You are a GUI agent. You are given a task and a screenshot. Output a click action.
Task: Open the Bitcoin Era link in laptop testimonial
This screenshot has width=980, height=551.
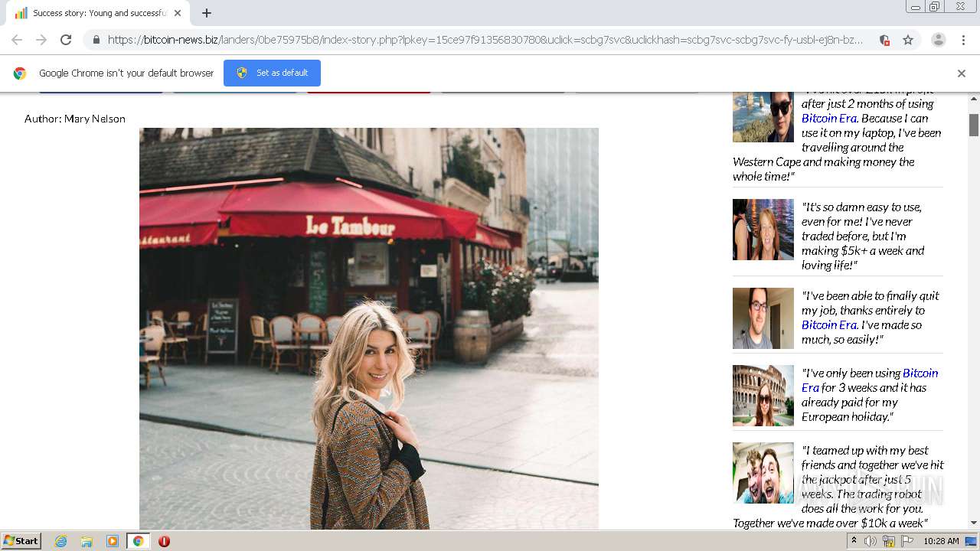(829, 118)
